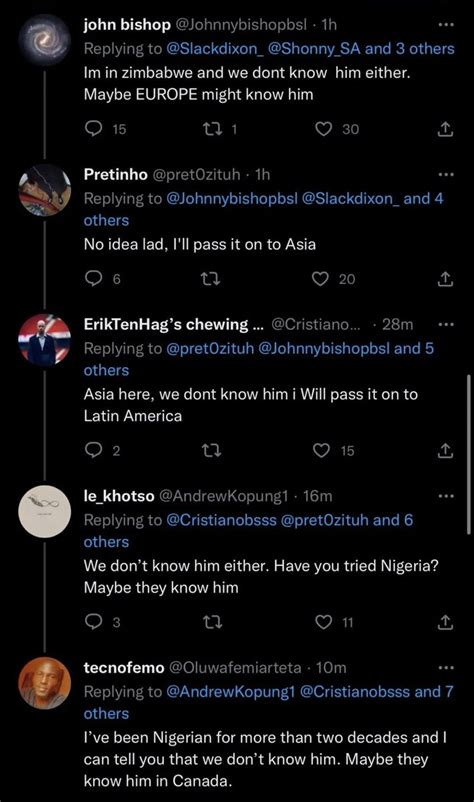This screenshot has height=802, width=474.
Task: Reply to le_khotso's tweet
Action: tap(93, 622)
